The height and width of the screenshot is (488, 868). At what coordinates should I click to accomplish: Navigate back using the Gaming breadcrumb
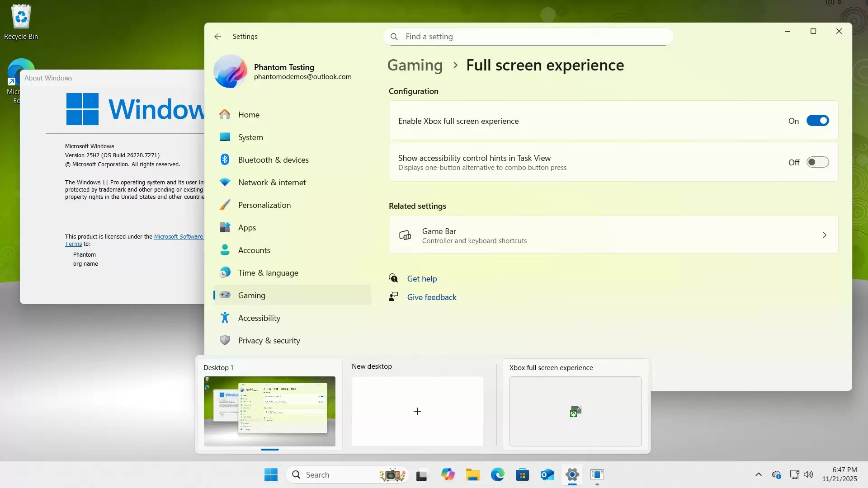(x=414, y=65)
